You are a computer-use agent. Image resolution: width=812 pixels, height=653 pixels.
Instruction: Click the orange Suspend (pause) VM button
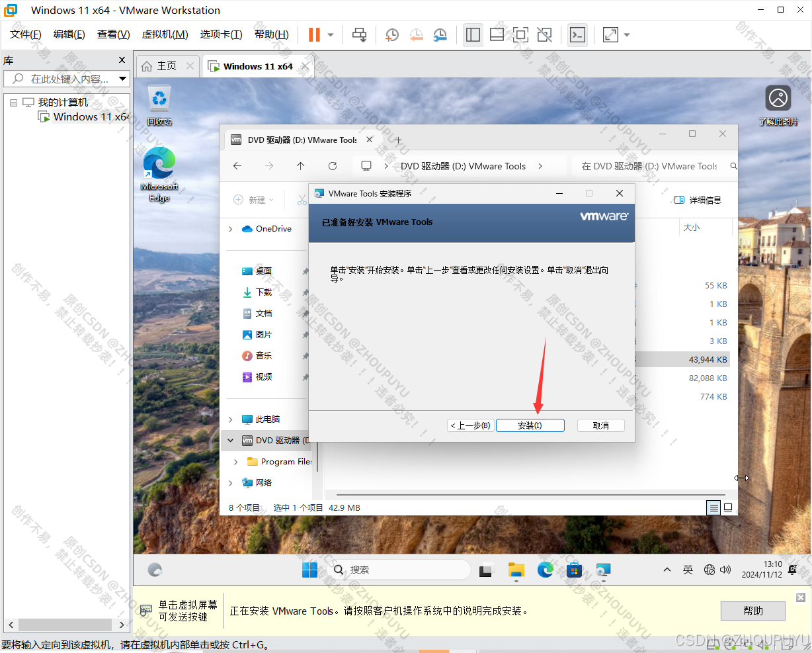314,34
